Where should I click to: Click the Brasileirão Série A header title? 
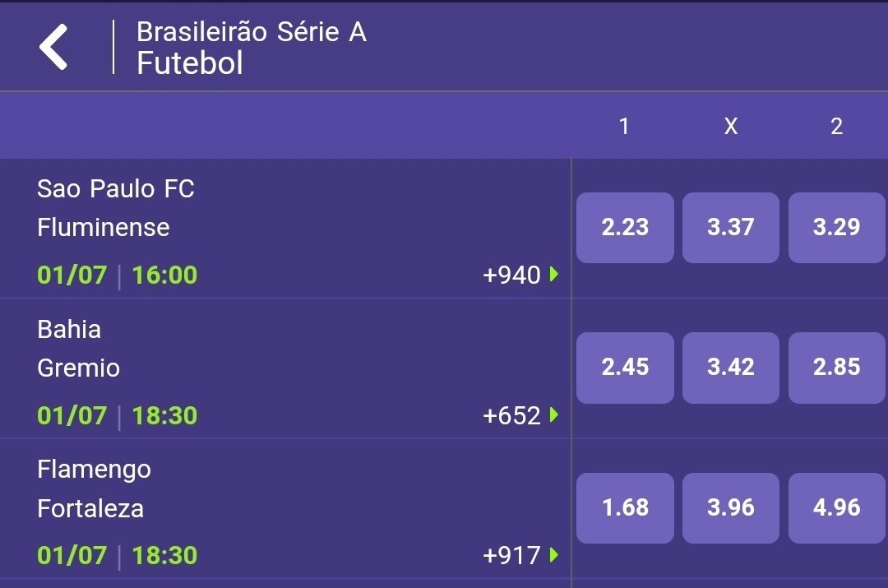point(251,33)
